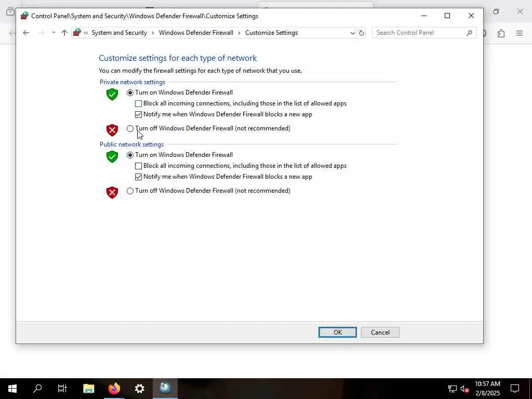This screenshot has height=399, width=532.
Task: Click red shield icon under Public settings
Action: coord(112,192)
